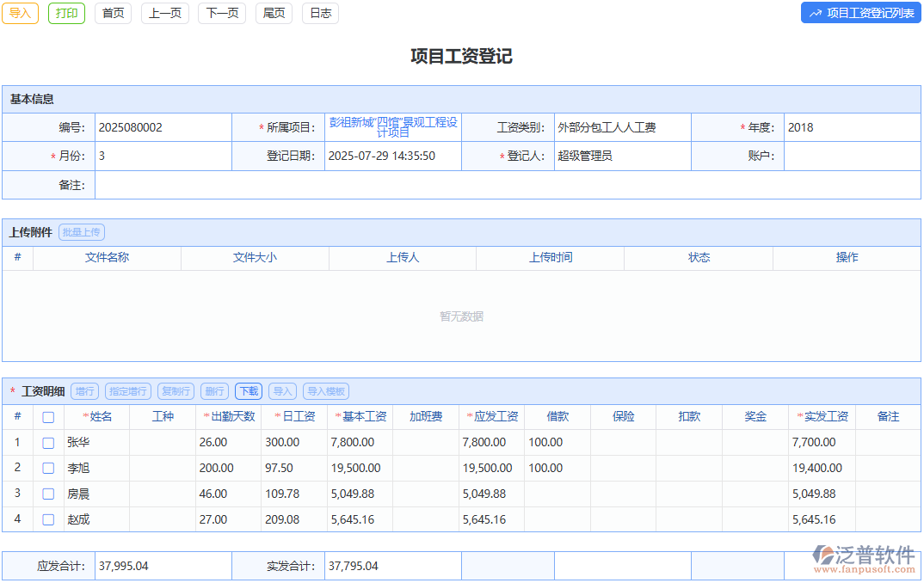Go to 上一页 previous page

164,13
